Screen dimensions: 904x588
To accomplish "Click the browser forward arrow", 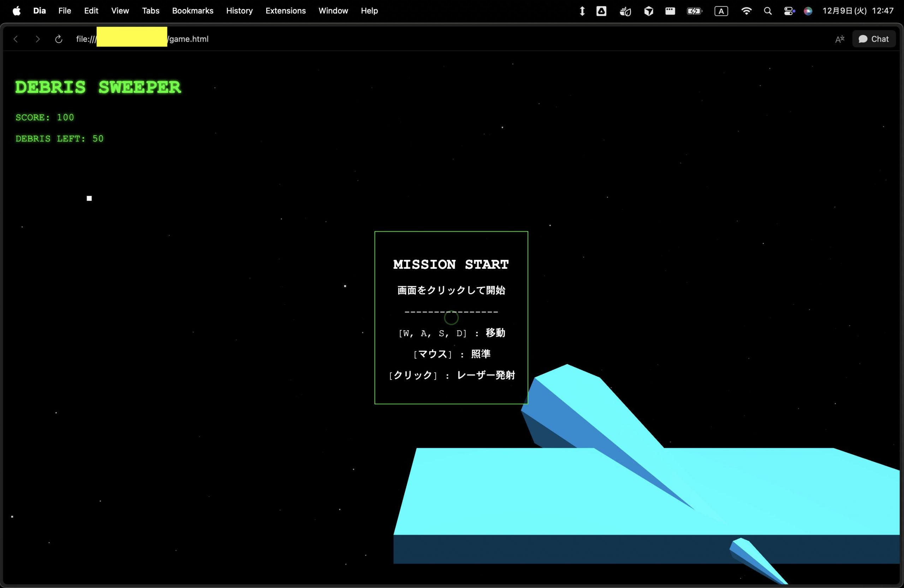I will tap(37, 39).
